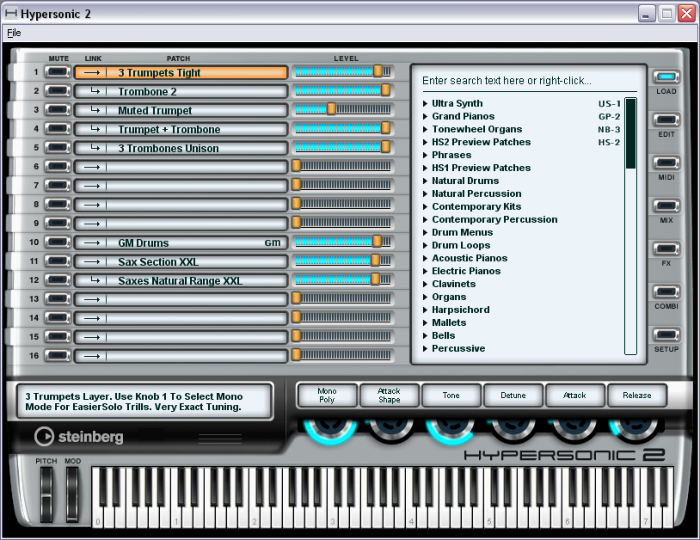Mute channel 10 GM Drums
The height and width of the screenshot is (540, 700).
coord(58,242)
